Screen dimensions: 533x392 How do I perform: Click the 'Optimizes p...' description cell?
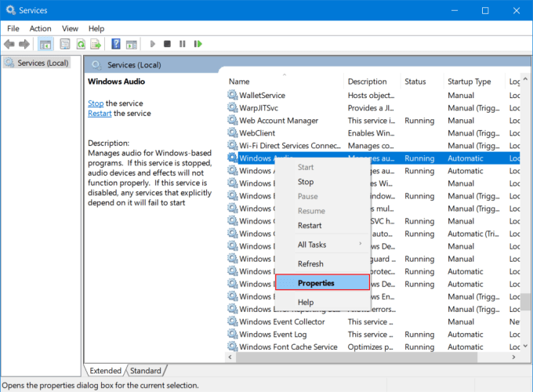pyautogui.click(x=370, y=347)
